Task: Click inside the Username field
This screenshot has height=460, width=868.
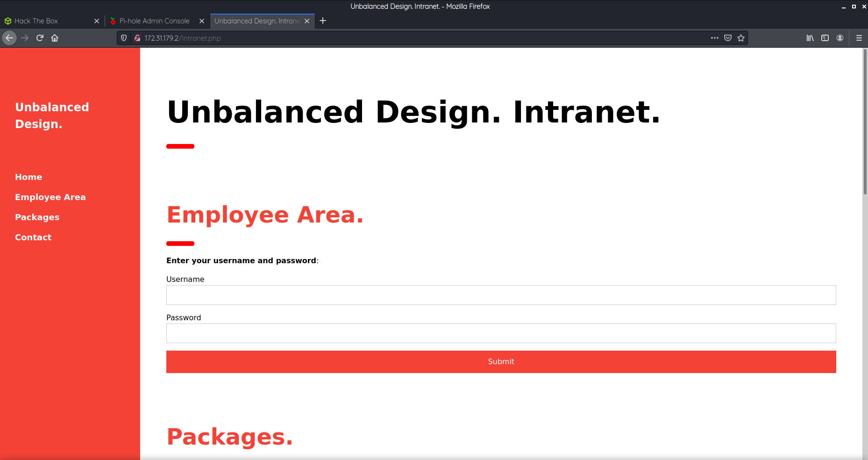Action: click(501, 295)
